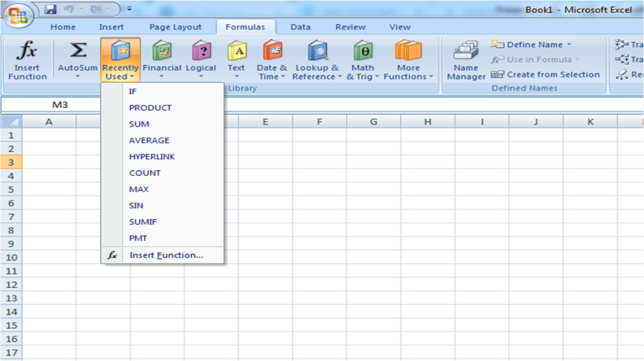Screen dimensions: 644x361
Task: Switch to the Review ribbon tab
Action: click(x=350, y=27)
